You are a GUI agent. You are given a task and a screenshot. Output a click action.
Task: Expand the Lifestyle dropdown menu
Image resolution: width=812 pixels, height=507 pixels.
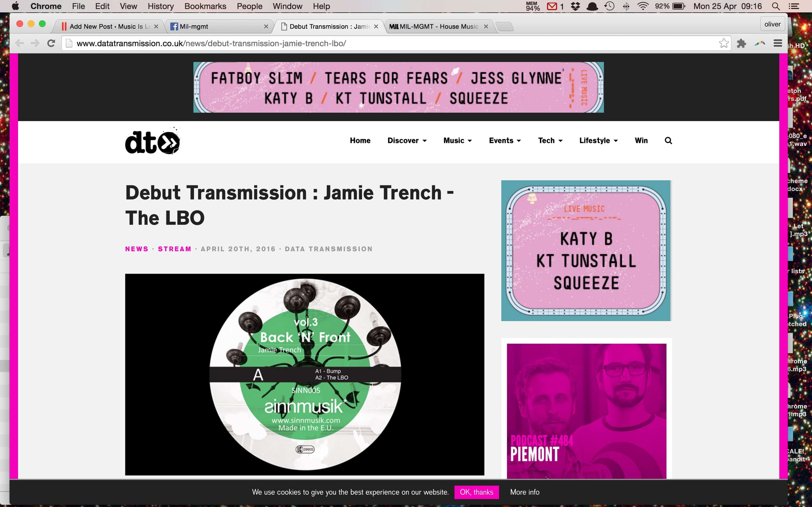click(598, 141)
